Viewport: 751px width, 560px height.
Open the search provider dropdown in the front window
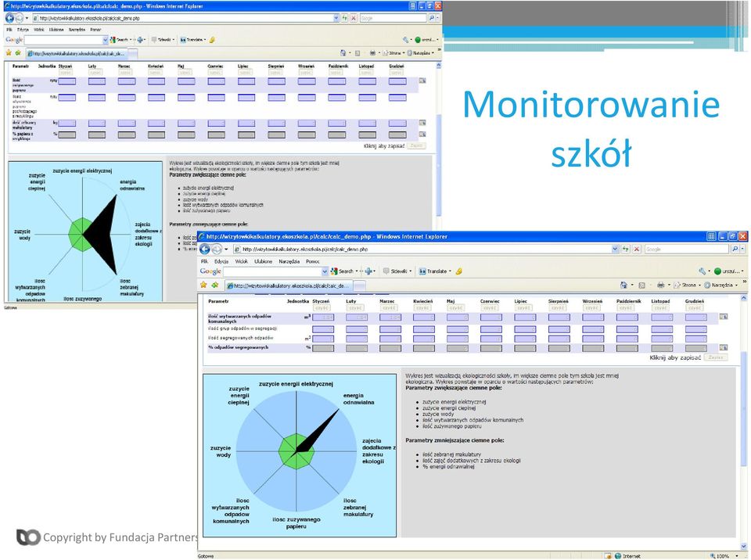point(742,249)
